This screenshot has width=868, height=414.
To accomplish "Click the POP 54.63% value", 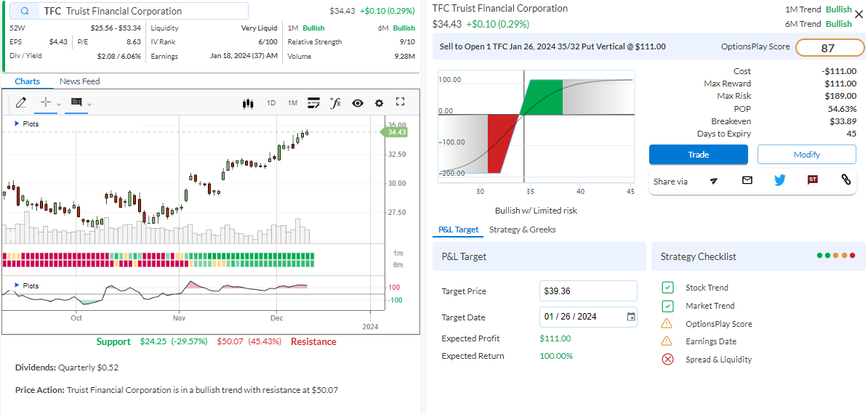I will [x=842, y=109].
